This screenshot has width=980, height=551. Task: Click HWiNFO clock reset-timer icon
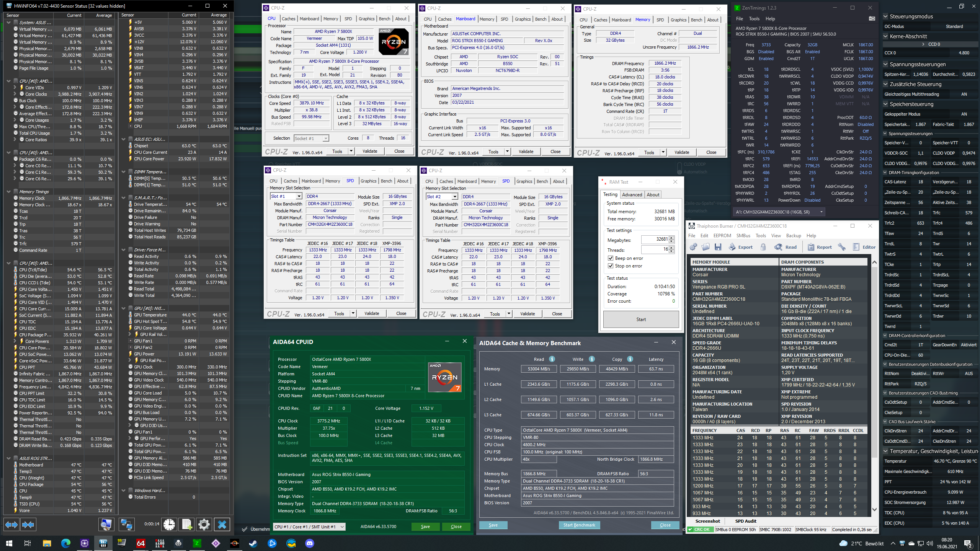coord(169,525)
